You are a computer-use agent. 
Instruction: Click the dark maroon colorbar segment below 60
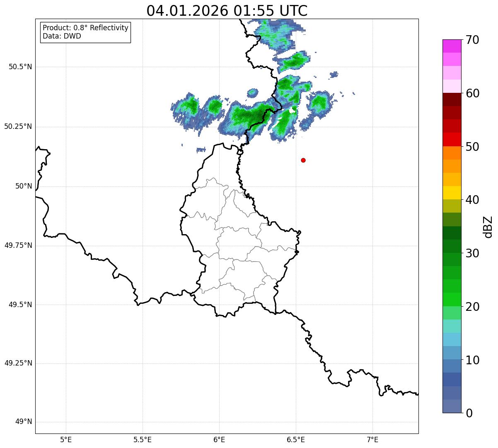(452, 99)
